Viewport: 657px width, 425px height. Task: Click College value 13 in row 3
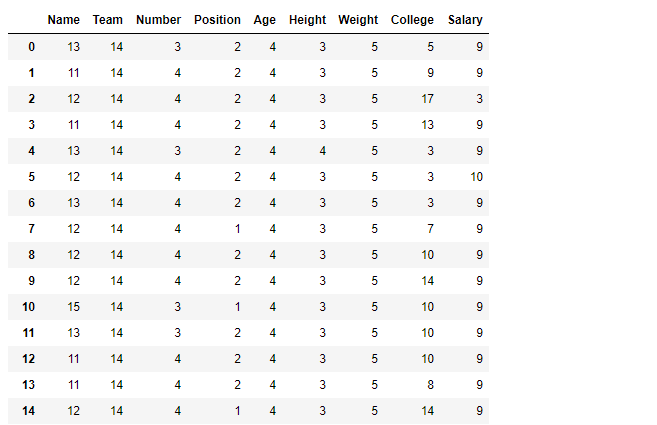coord(427,124)
